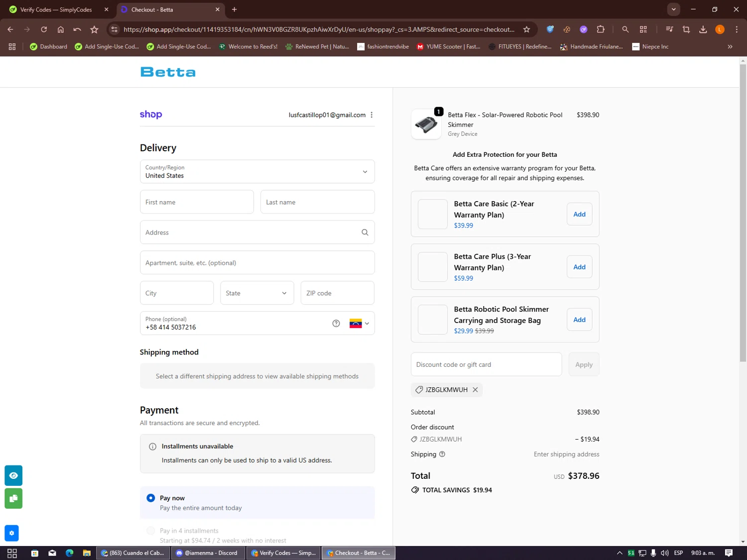Image resolution: width=747 pixels, height=560 pixels.
Task: Open the browser extensions puzzle icon
Action: coord(601,29)
